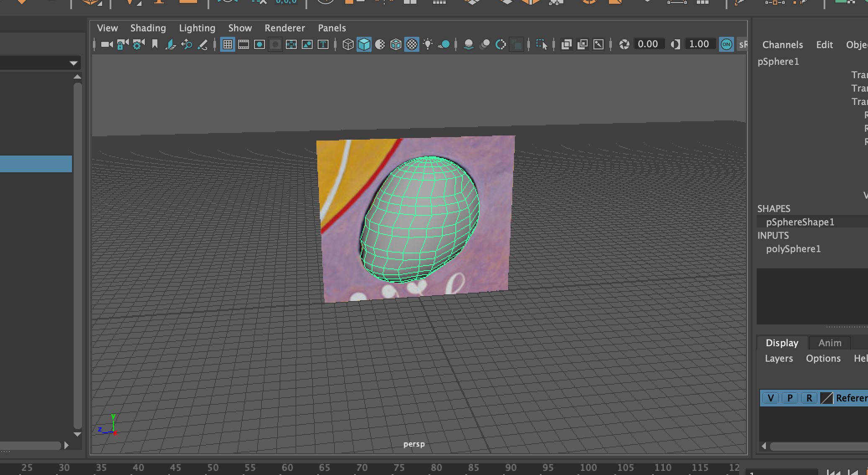This screenshot has height=475, width=868.
Task: Click the Reference layer color swatch
Action: [827, 398]
